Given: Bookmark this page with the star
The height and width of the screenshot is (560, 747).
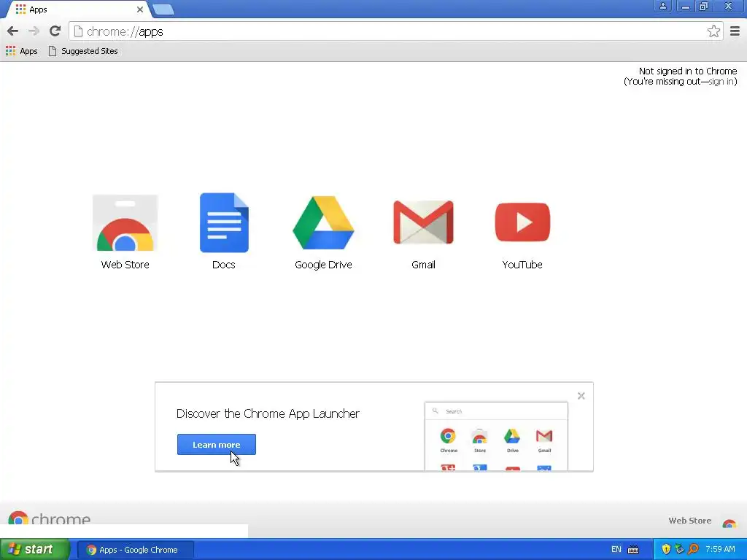Looking at the screenshot, I should point(713,31).
